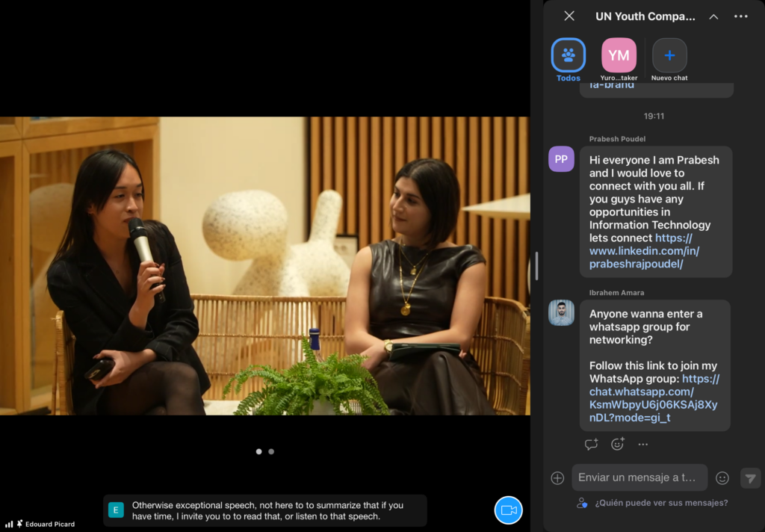Screen dimensions: 765x532
Task: Collapse the chat panel using the chevron
Action: pos(713,16)
